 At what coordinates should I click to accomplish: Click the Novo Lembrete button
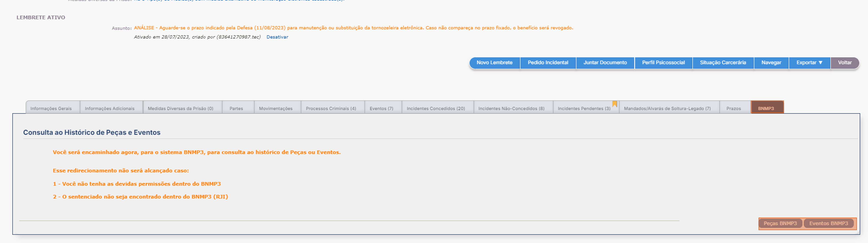pyautogui.click(x=494, y=63)
